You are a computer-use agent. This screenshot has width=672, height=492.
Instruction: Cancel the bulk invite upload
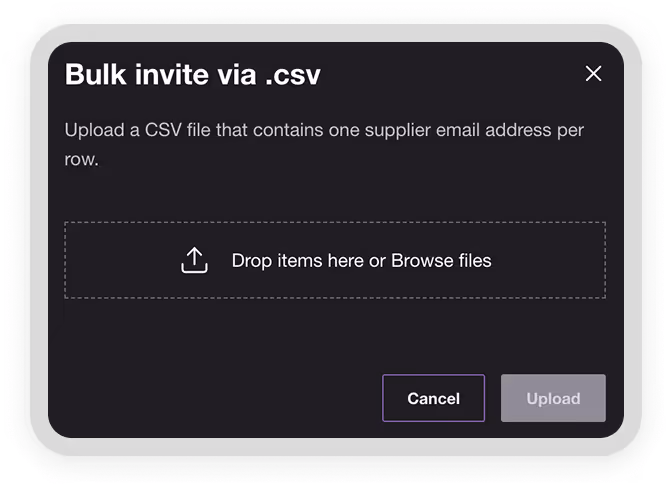(x=433, y=398)
